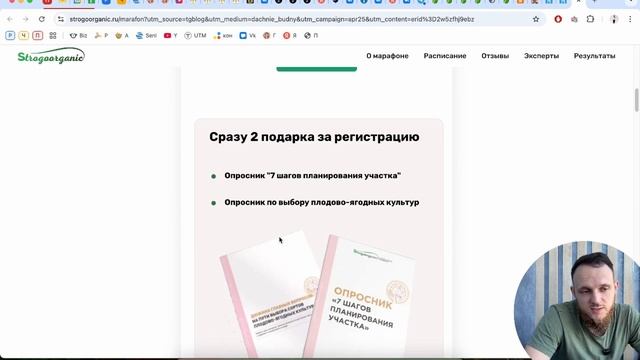Screen dimensions: 640x360
Task: Click heading 'Сразу 2 подарка за регистрацию'
Action: point(314,137)
